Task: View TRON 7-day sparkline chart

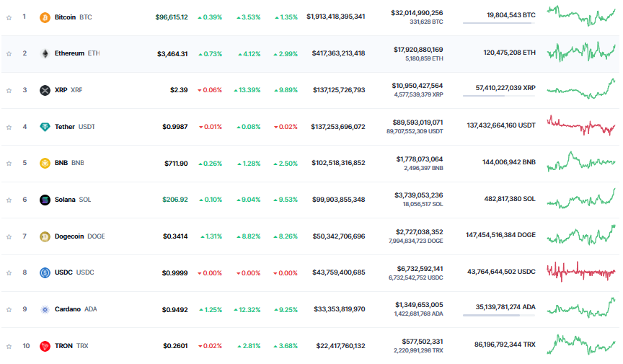Action: (x=581, y=344)
